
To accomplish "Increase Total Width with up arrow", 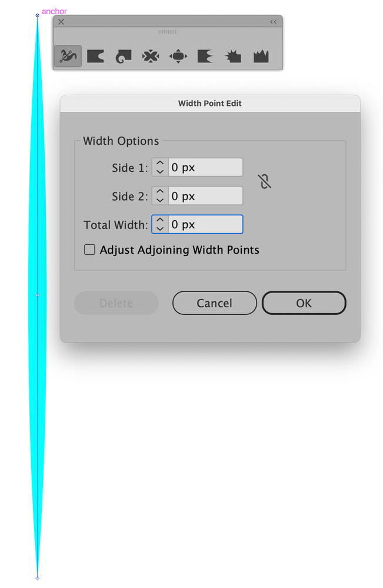I will point(160,220).
